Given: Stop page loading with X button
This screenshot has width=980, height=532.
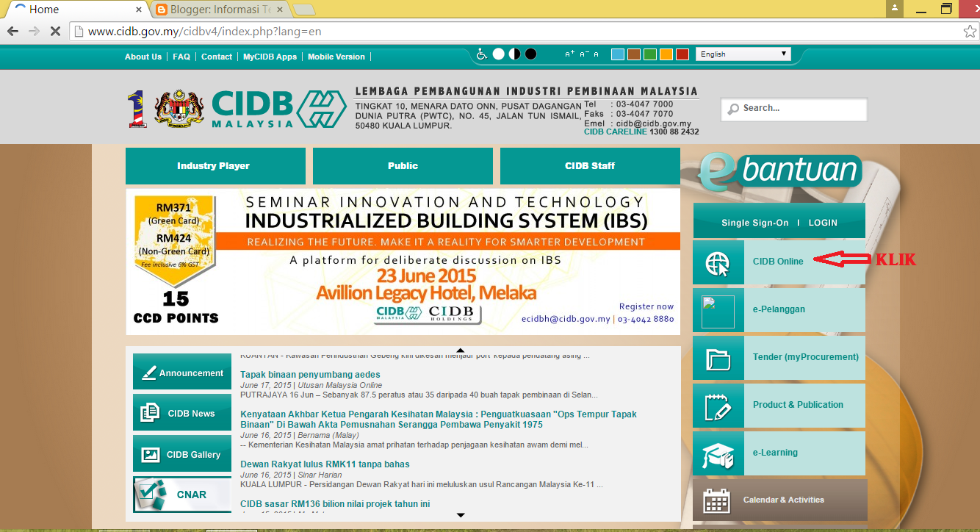Looking at the screenshot, I should [55, 32].
